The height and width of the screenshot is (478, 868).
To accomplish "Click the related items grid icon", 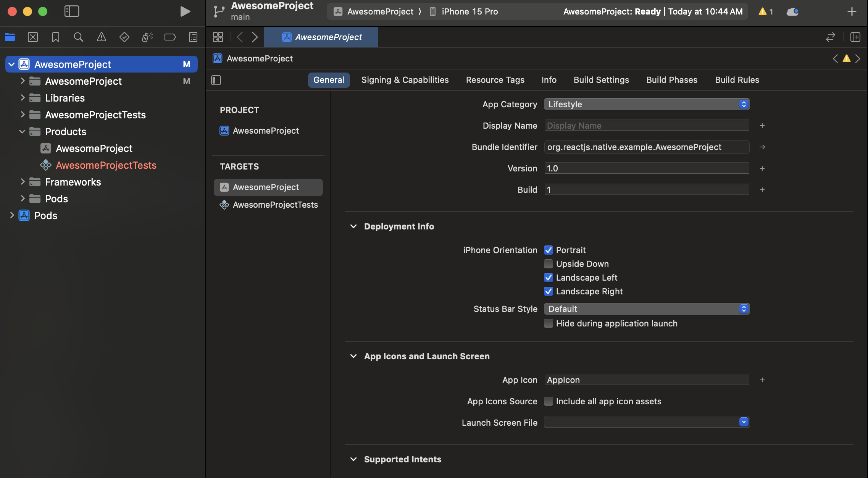I will [218, 37].
